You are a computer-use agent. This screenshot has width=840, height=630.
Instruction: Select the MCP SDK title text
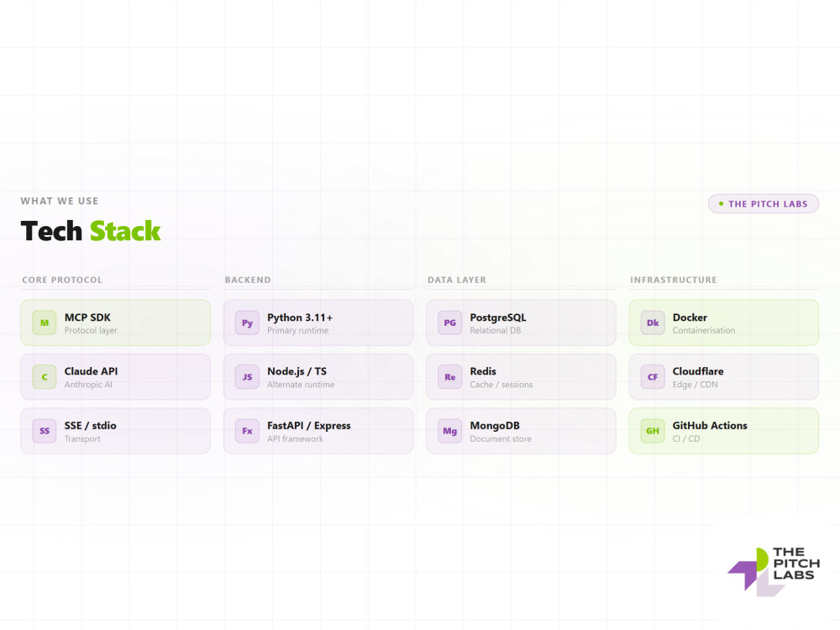(87, 318)
